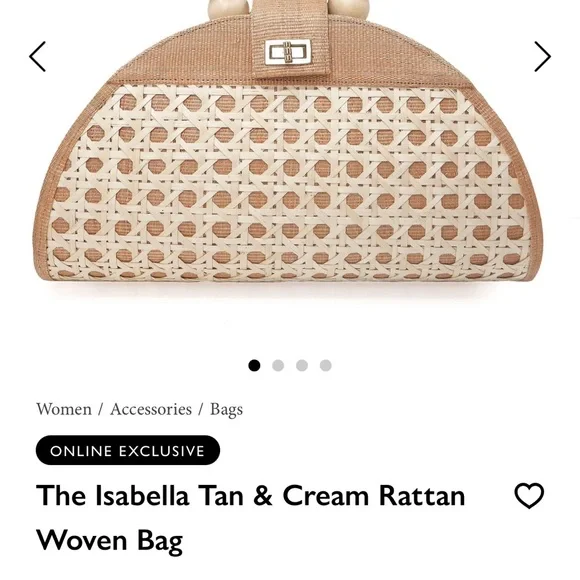Click the ONLINE EXCLUSIVE badge
Image resolution: width=580 pixels, height=580 pixels.
pos(128,450)
